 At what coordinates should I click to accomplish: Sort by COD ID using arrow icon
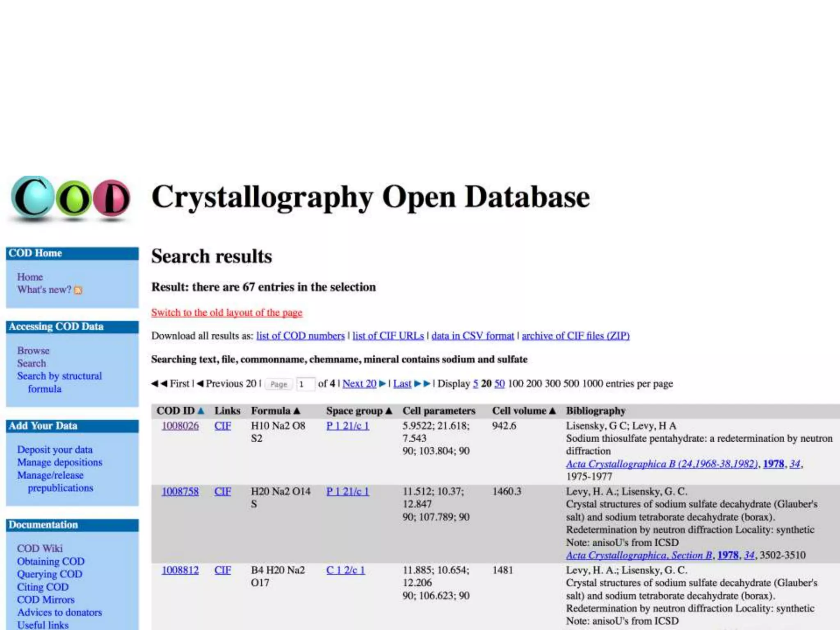click(201, 411)
